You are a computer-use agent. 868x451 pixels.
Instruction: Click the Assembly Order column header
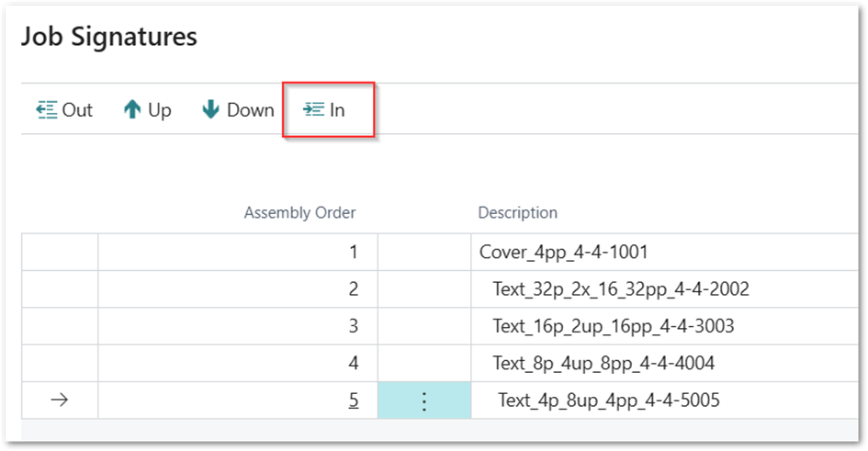pos(299,212)
